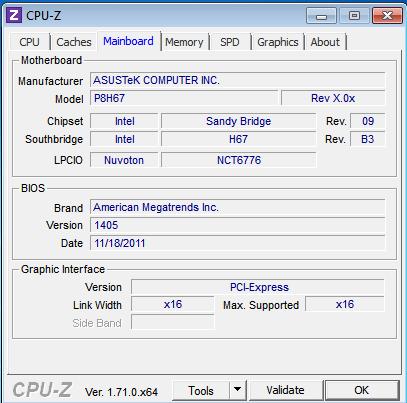This screenshot has height=403, width=407.
Task: Select the Mainboard tab
Action: 128,41
